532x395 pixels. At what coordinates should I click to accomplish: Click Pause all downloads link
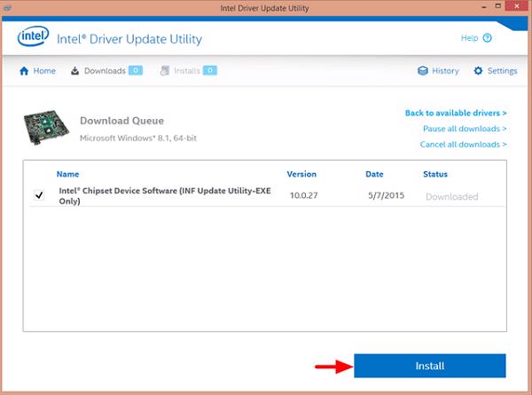click(x=465, y=129)
